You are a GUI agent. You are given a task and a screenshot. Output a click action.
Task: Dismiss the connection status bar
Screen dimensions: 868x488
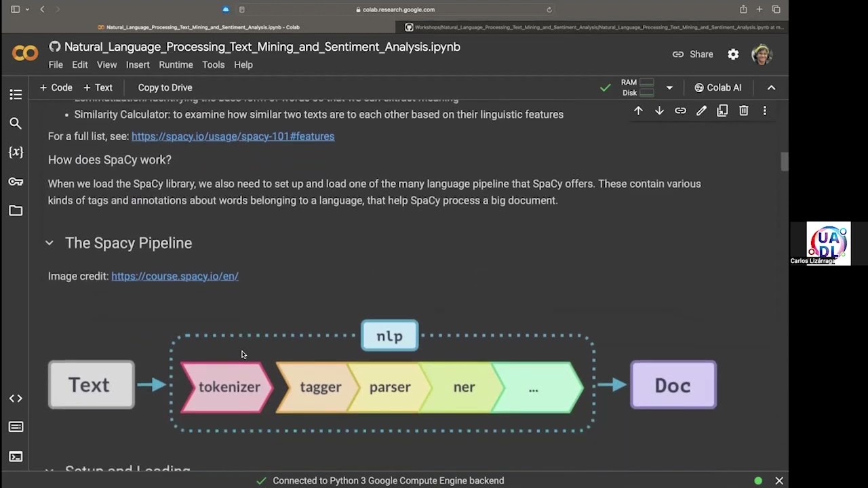point(779,481)
